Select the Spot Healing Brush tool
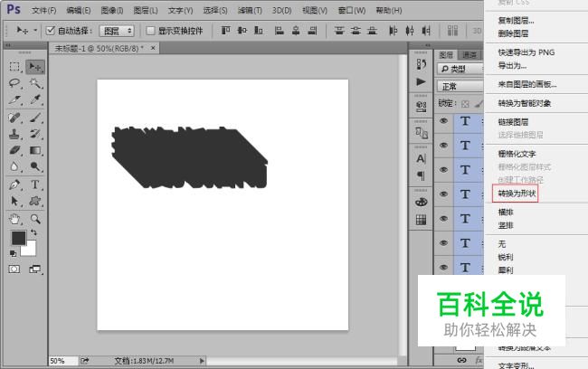Screen dimensions: 588x369 click(x=14, y=118)
